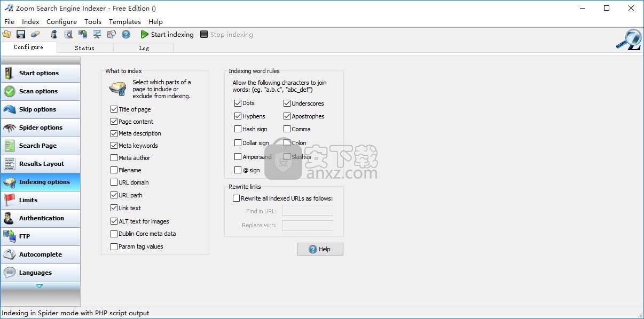
Task: Click status bar indexing mode text
Action: point(76,313)
